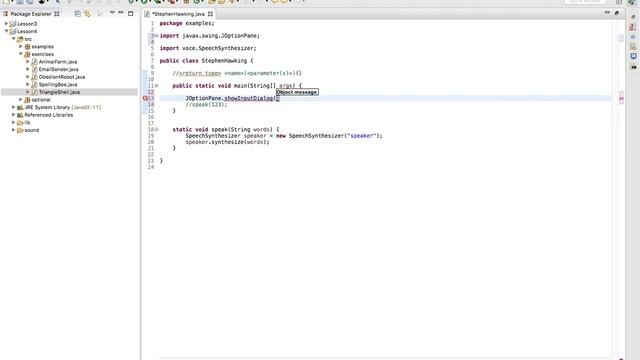Viewport: 640px width, 360px height.
Task: Click the src folder icon
Action: 20,39
